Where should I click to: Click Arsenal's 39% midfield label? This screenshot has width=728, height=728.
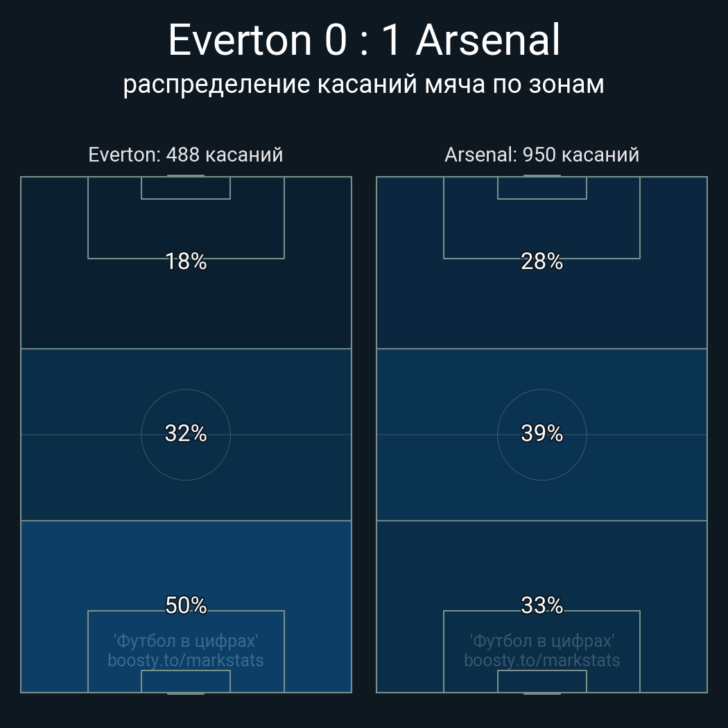coord(541,433)
